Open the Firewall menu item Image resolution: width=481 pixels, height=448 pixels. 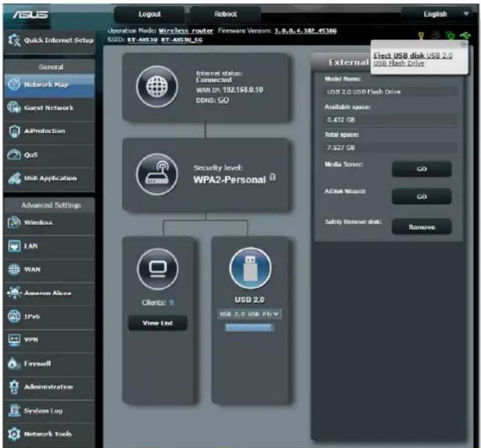[x=49, y=364]
